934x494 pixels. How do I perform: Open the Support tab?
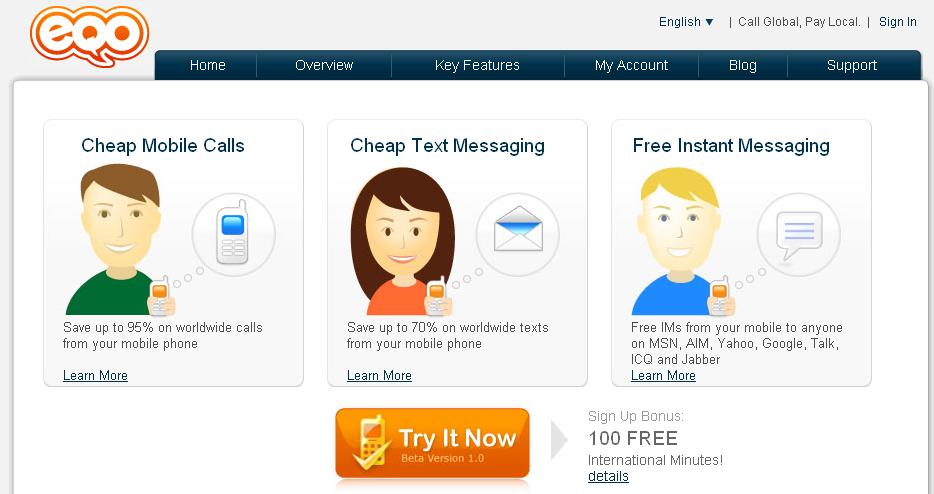coord(852,65)
